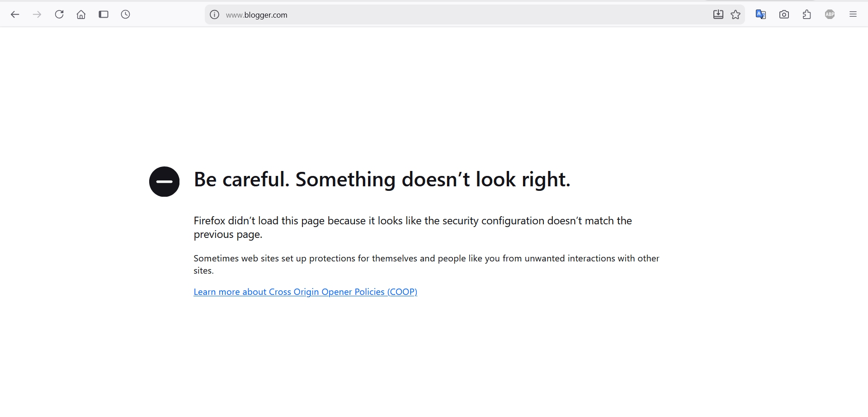Take a screenshot with the camera icon
This screenshot has width=868, height=417.
tap(784, 14)
